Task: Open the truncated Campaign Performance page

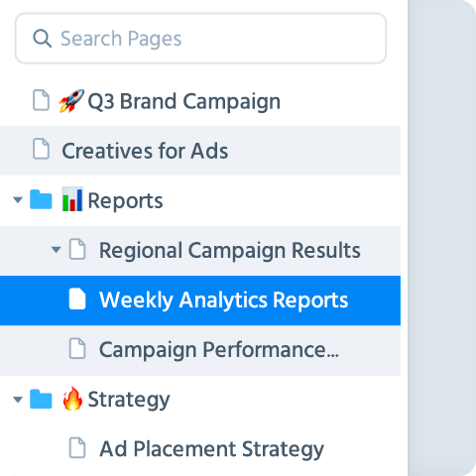Action: [x=200, y=350]
